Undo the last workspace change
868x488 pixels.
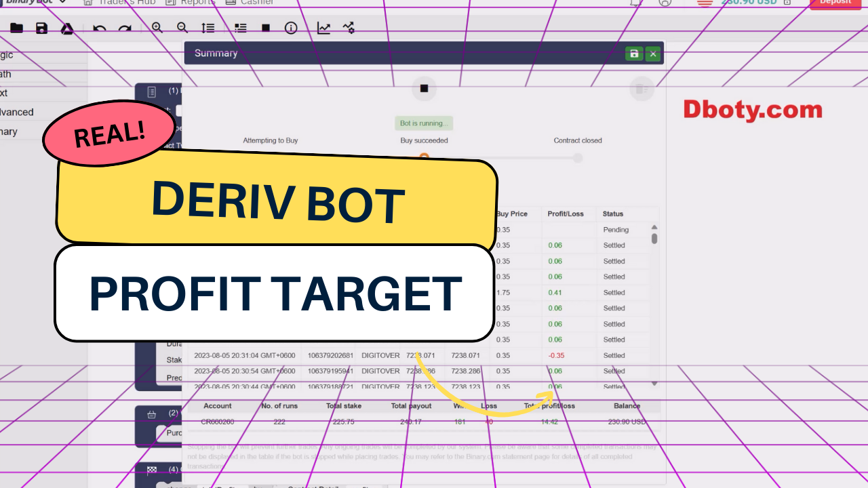[x=99, y=28]
